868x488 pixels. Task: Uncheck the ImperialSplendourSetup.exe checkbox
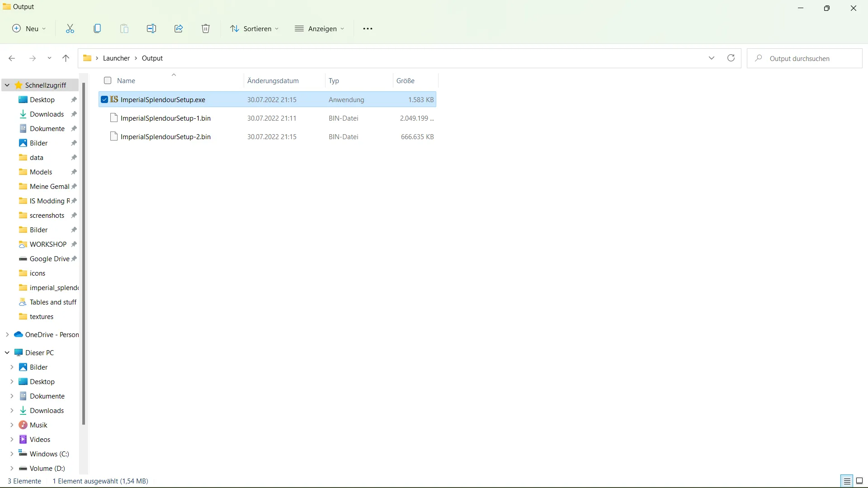click(x=104, y=100)
